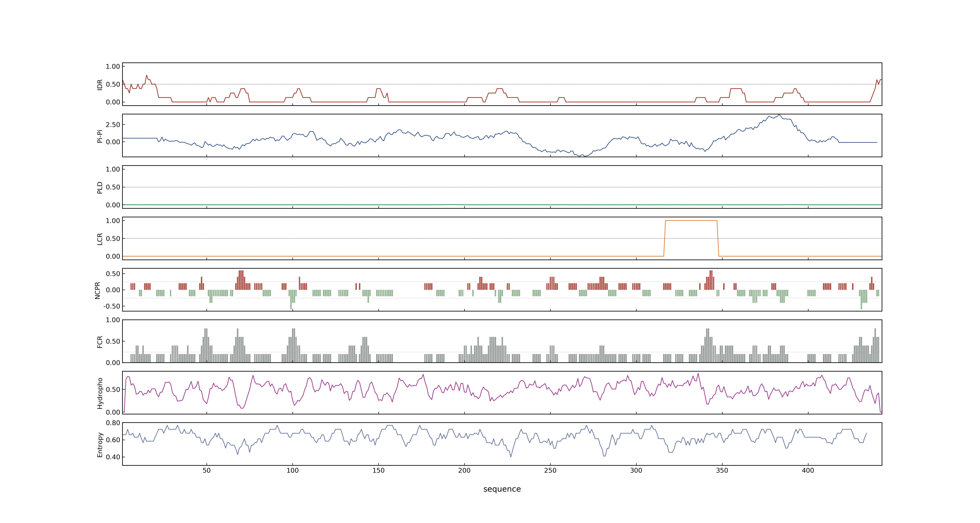Image resolution: width=980 pixels, height=523 pixels.
Task: Click the 0.50 tick of the PLD panel
Action: [x=113, y=187]
